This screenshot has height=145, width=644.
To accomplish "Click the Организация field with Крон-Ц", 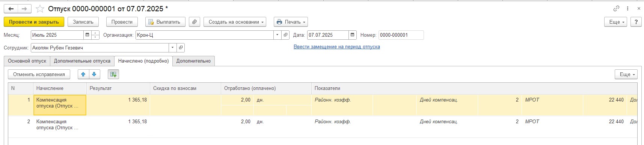I will [205, 35].
